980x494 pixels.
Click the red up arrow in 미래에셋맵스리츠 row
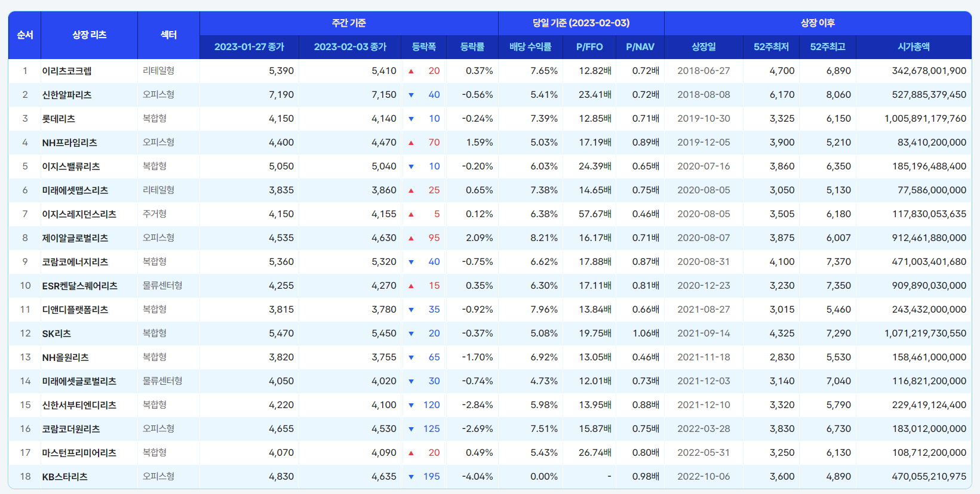pyautogui.click(x=411, y=190)
